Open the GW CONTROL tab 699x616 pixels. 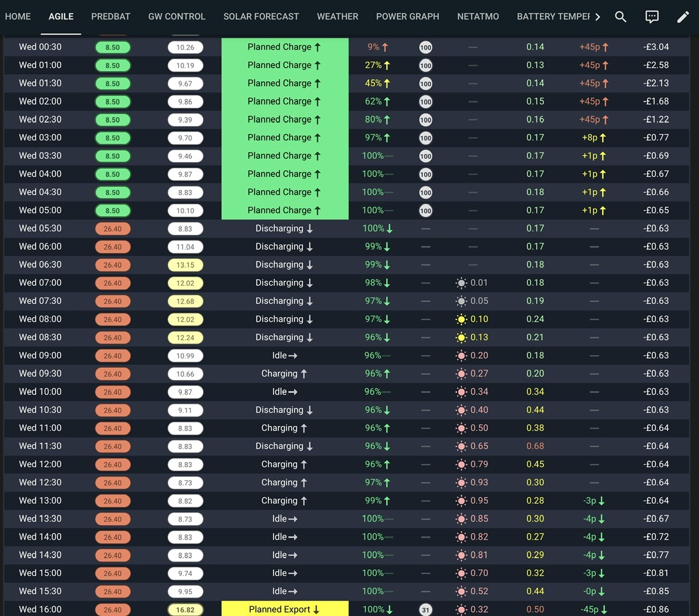(177, 17)
